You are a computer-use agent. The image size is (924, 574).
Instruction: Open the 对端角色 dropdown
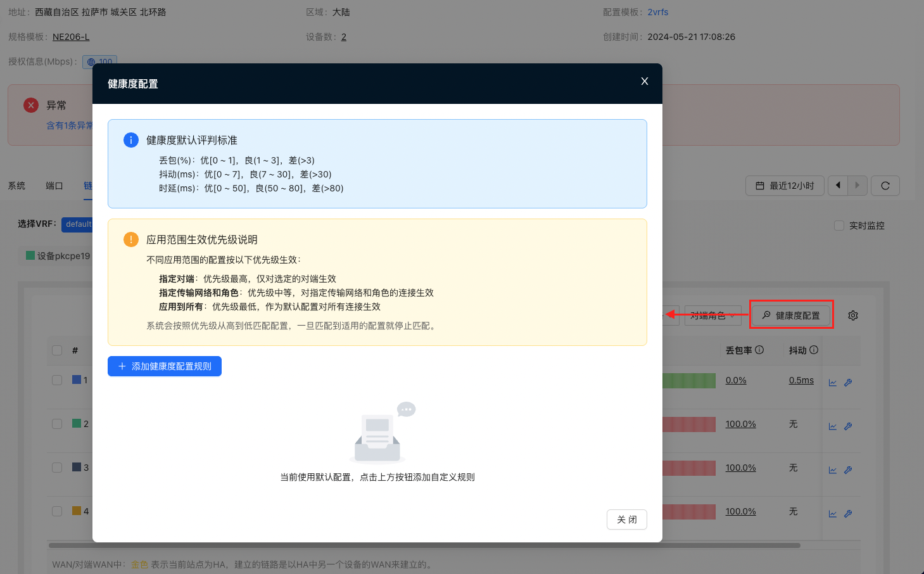[712, 315]
